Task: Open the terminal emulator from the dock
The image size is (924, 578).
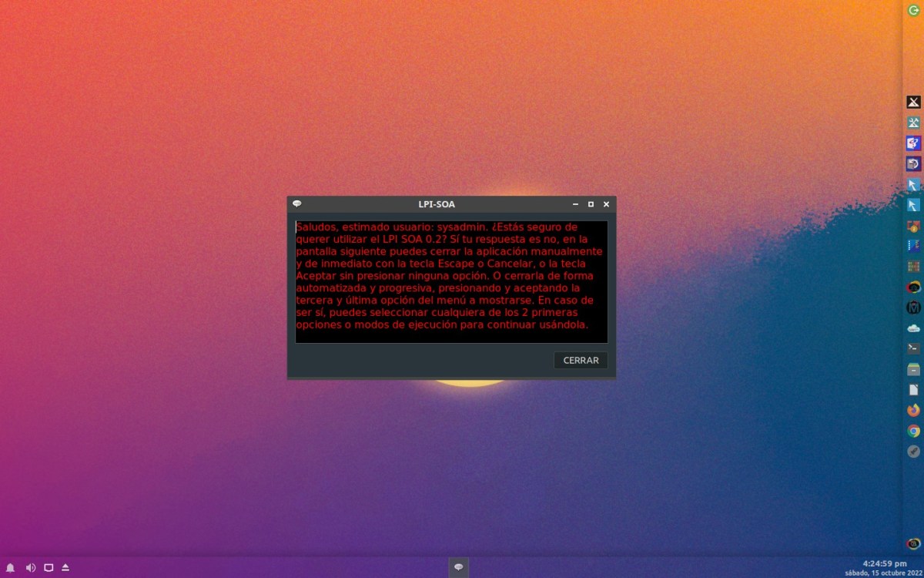Action: (914, 348)
